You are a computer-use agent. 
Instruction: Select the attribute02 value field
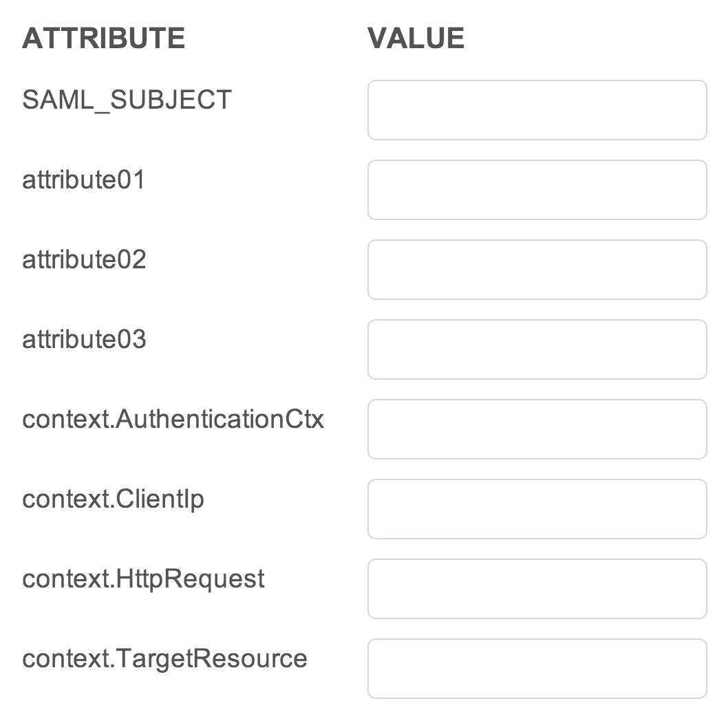(537, 270)
